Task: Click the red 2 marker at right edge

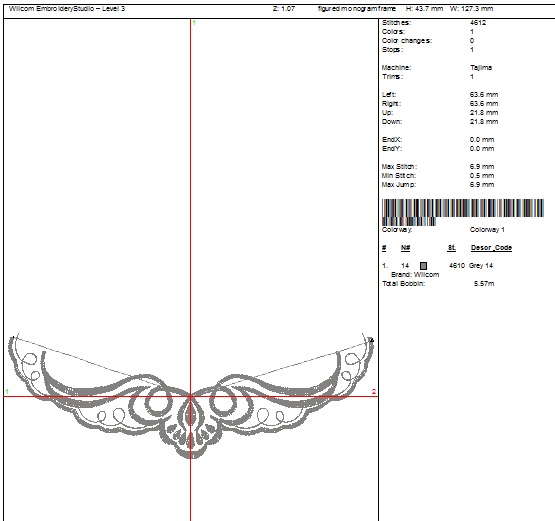Action: click(374, 391)
